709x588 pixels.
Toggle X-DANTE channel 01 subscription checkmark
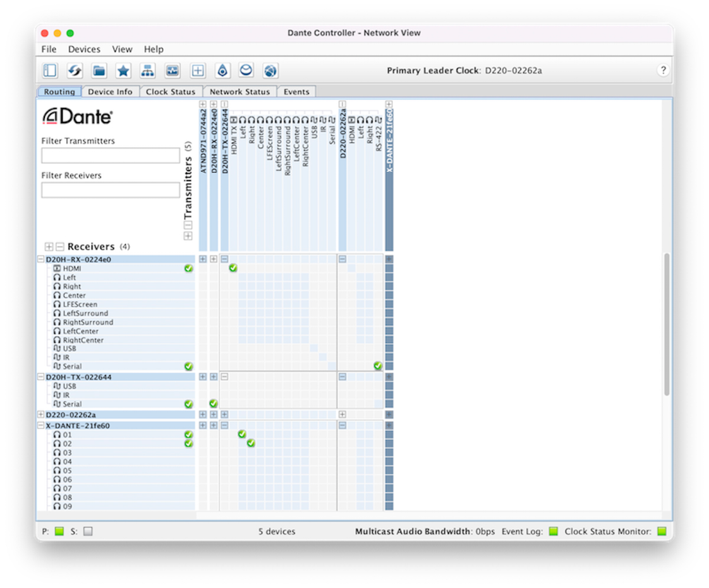click(242, 435)
